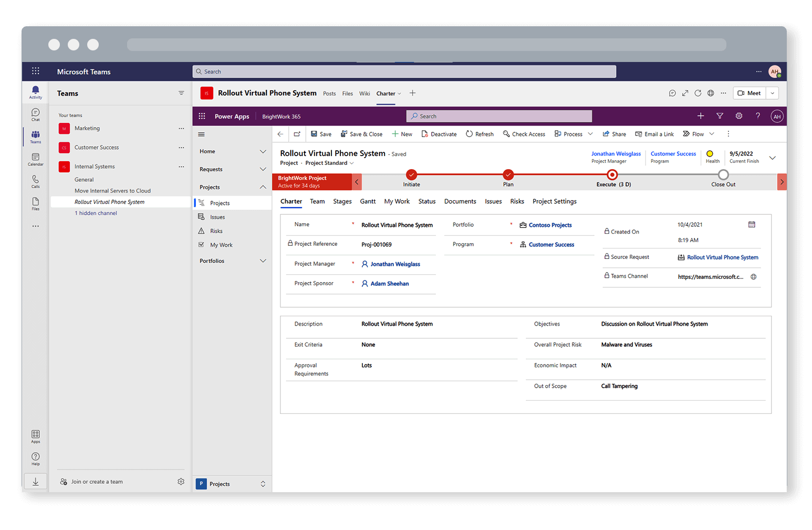This screenshot has width=812, height=530.
Task: Select the Execute stage marker
Action: coord(612,175)
